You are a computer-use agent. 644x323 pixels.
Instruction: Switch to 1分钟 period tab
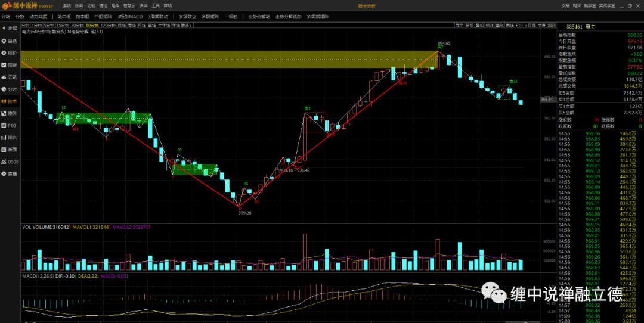click(36, 26)
